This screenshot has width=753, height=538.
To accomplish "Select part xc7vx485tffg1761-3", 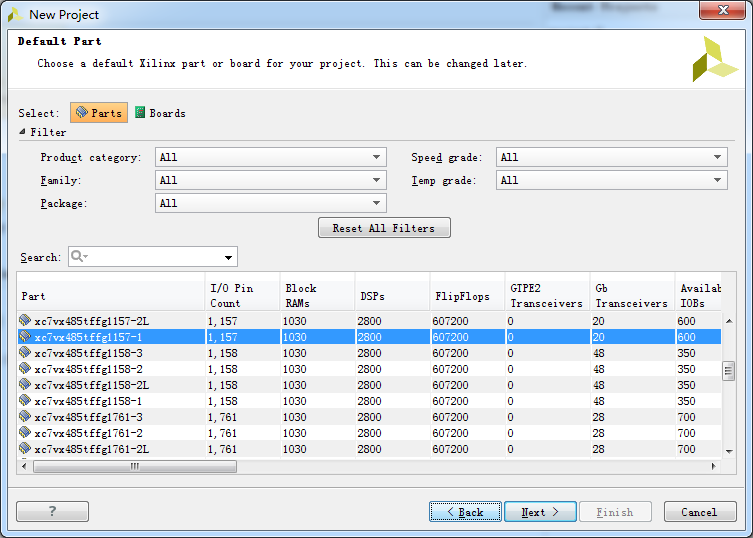I will [x=369, y=416].
